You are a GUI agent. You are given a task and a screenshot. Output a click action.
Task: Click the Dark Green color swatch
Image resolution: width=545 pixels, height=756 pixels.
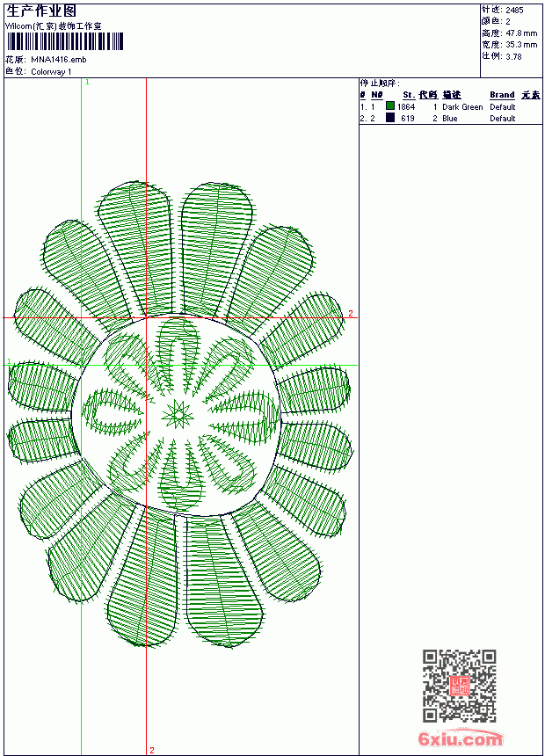[390, 106]
